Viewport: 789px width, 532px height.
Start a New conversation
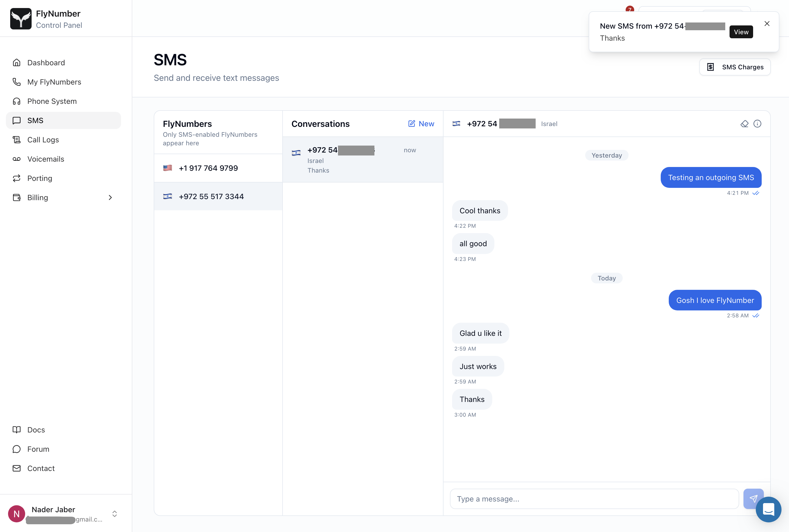click(421, 124)
